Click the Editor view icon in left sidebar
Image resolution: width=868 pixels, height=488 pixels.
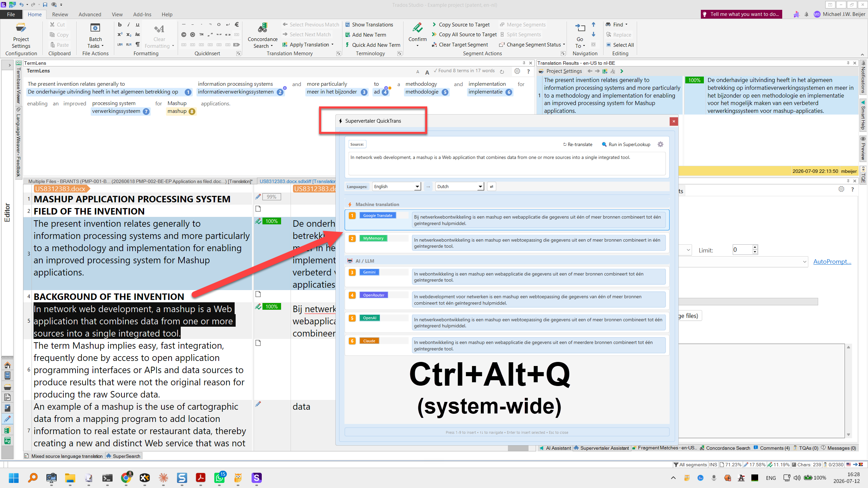click(x=7, y=419)
